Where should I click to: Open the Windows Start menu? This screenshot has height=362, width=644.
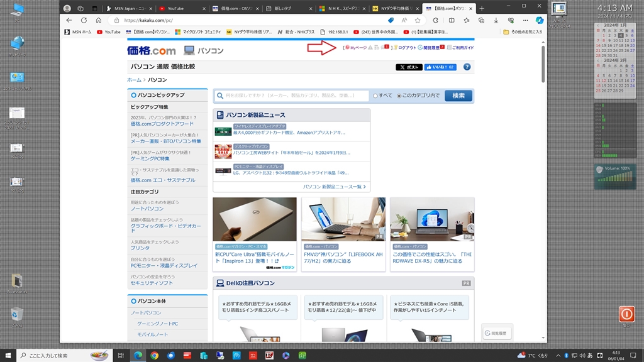(8, 356)
